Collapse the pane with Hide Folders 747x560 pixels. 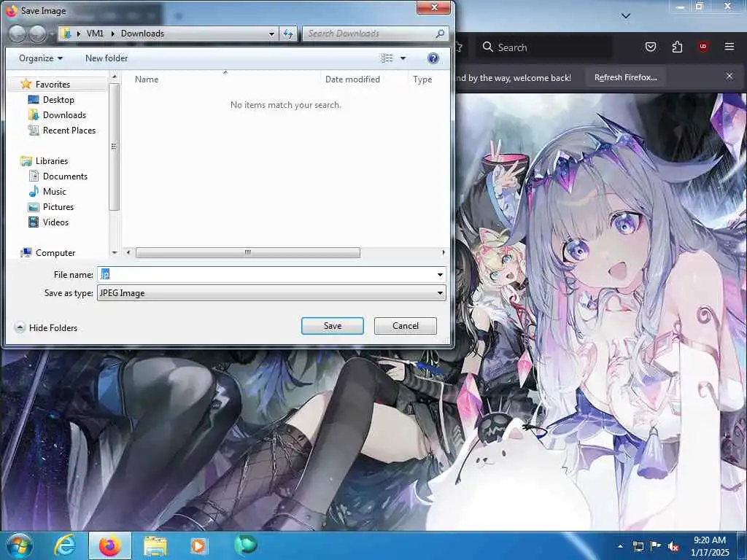point(46,327)
